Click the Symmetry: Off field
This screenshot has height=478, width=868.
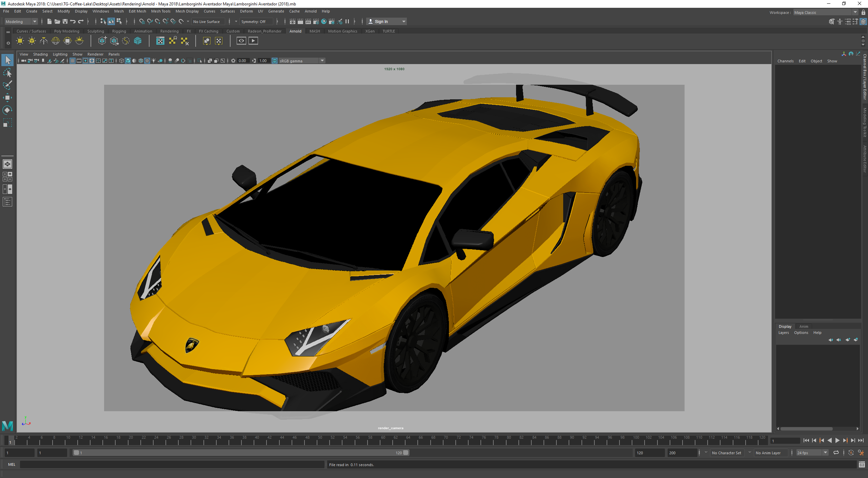point(256,21)
